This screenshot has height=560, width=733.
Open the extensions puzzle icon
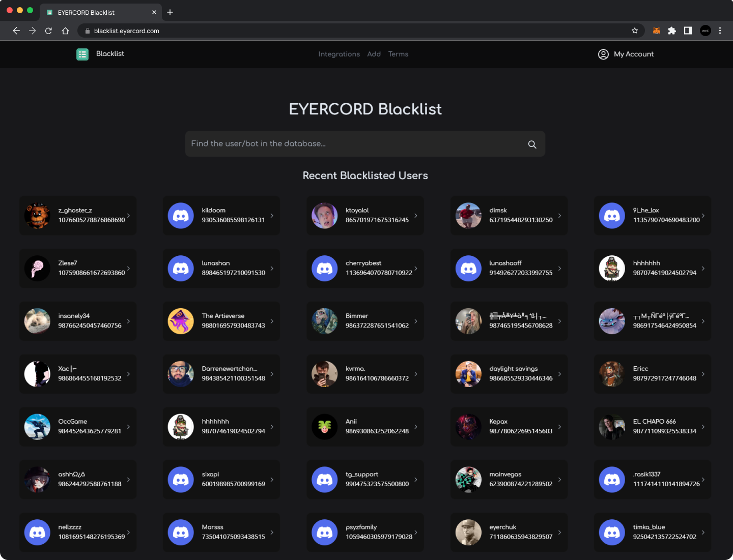tap(672, 31)
